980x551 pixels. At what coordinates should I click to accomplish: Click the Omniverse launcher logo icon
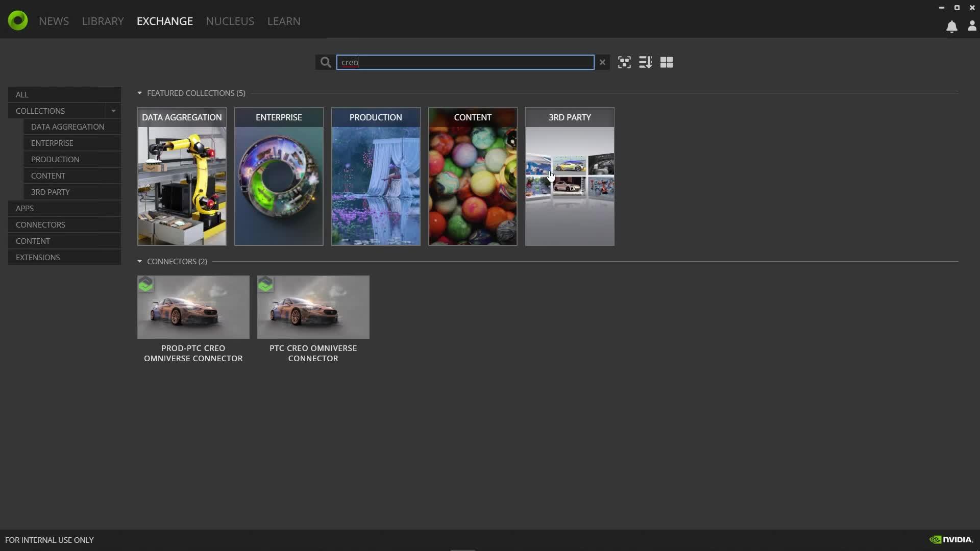18,21
